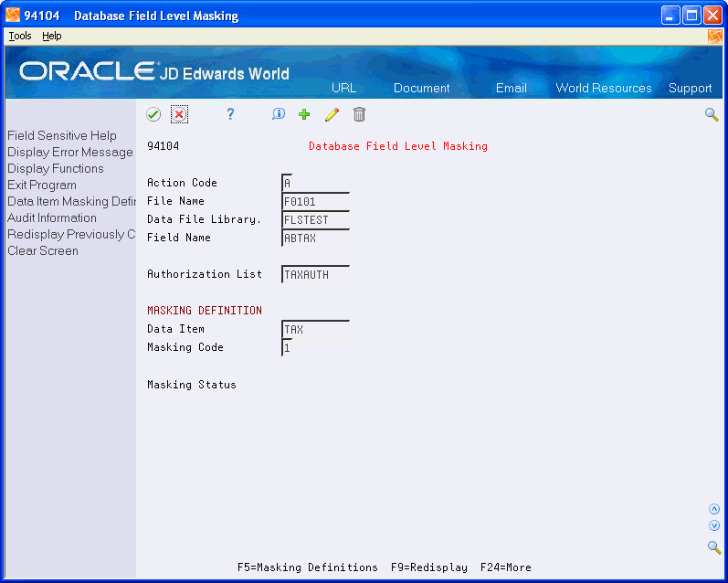The width and height of the screenshot is (728, 583).
Task: Open help with the question mark icon
Action: tap(230, 114)
